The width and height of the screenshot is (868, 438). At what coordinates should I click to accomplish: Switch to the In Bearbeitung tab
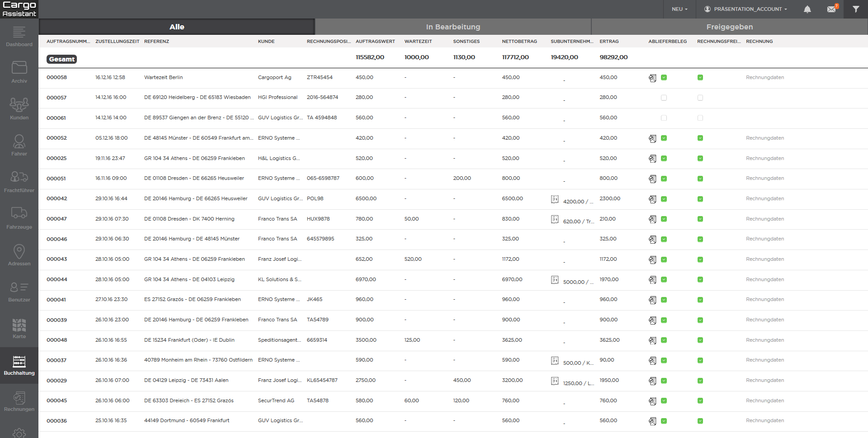click(x=453, y=27)
